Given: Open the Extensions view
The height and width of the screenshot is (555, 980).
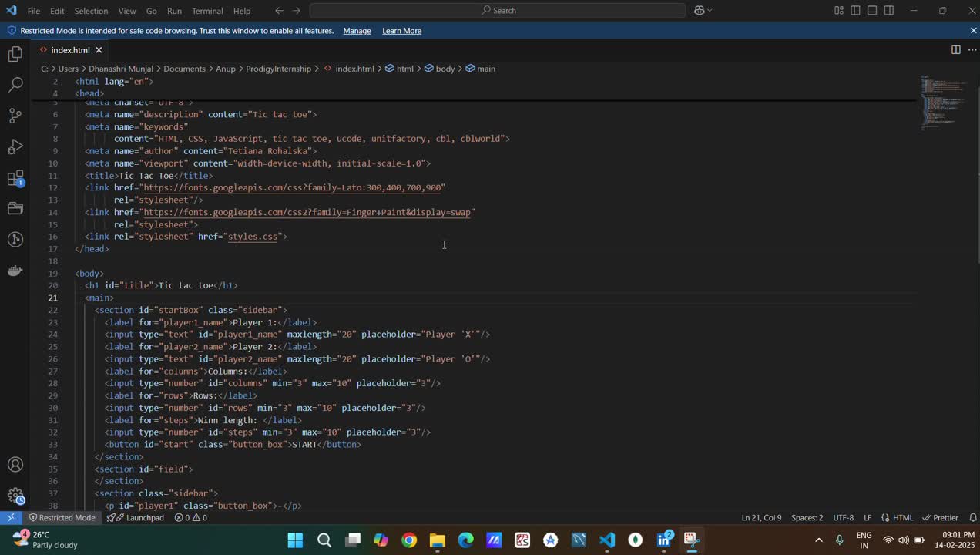Looking at the screenshot, I should pyautogui.click(x=15, y=178).
